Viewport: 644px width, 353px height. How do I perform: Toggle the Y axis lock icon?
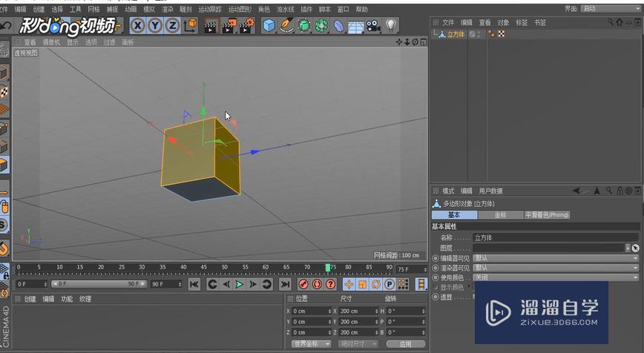[x=155, y=26]
